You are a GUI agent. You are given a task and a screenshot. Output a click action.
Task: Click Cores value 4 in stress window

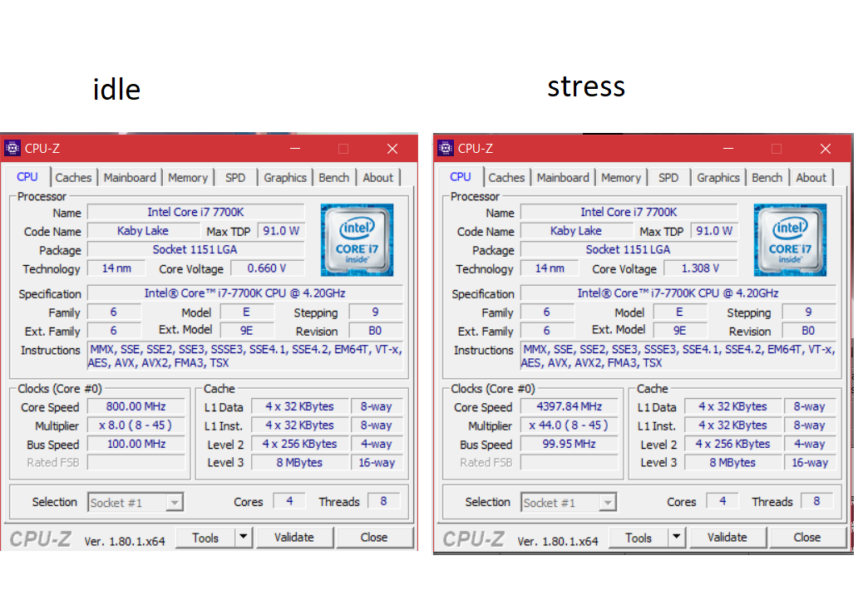(x=723, y=501)
